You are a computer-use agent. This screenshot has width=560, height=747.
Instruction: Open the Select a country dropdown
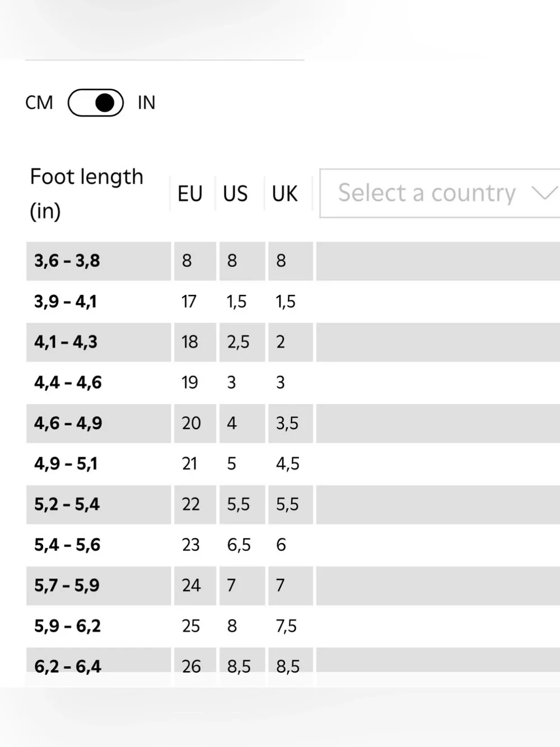pos(440,193)
